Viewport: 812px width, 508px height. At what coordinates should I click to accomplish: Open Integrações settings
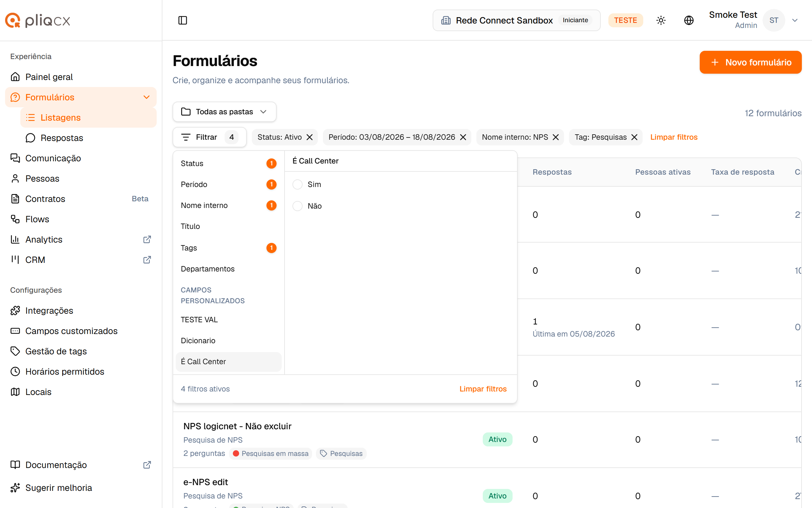point(81,311)
